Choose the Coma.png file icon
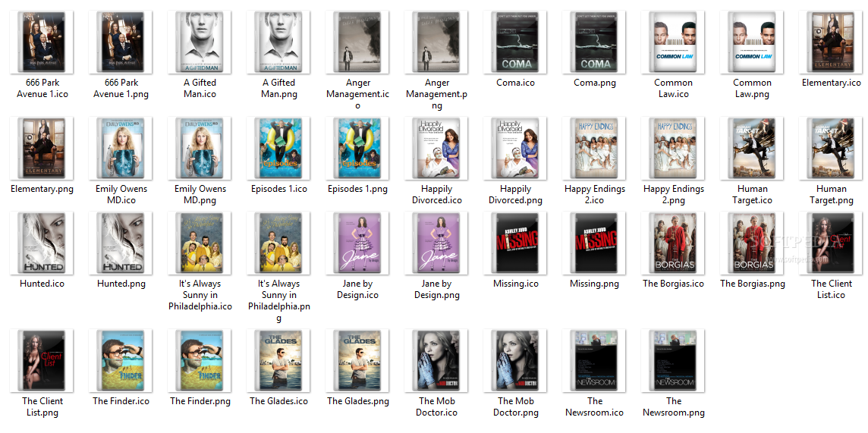Screen dimensions: 868x433 click(x=594, y=42)
